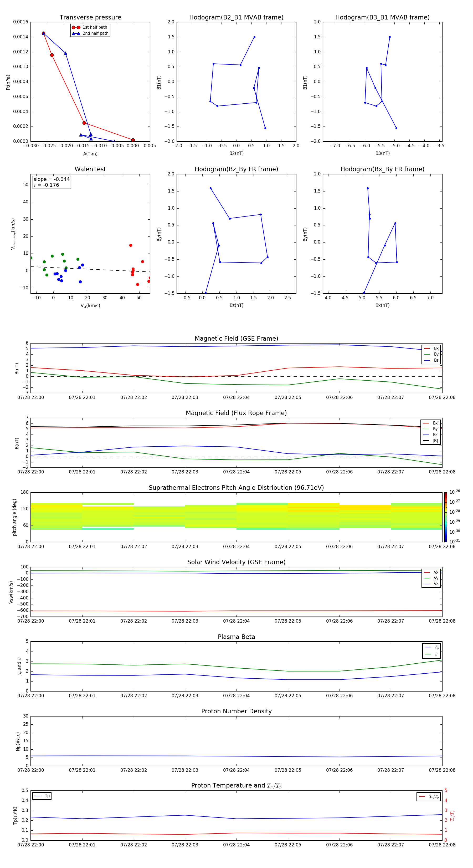Viewport: 473px width, 868px height.
Task: Select the |B| entry in flux rope legend
Action: (x=431, y=441)
